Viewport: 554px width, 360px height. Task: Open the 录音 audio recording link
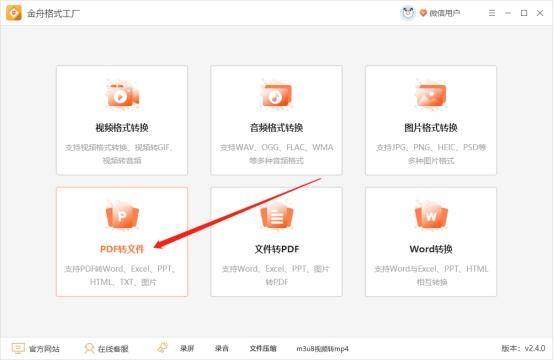pos(222,348)
